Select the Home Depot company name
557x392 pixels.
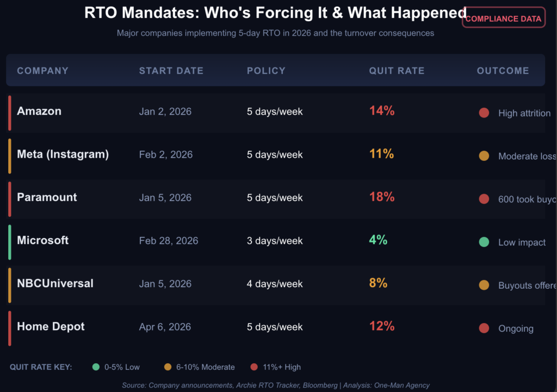tap(51, 327)
